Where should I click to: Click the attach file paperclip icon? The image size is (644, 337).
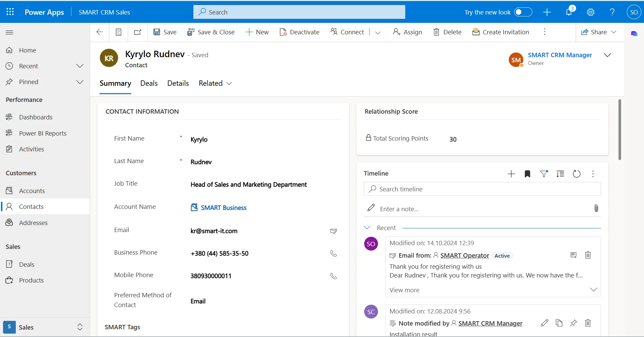[596, 209]
